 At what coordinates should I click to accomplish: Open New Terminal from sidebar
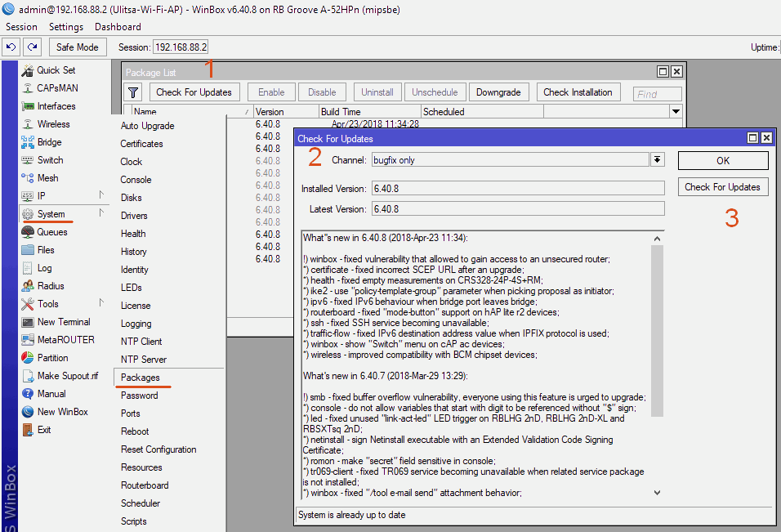[x=64, y=322]
